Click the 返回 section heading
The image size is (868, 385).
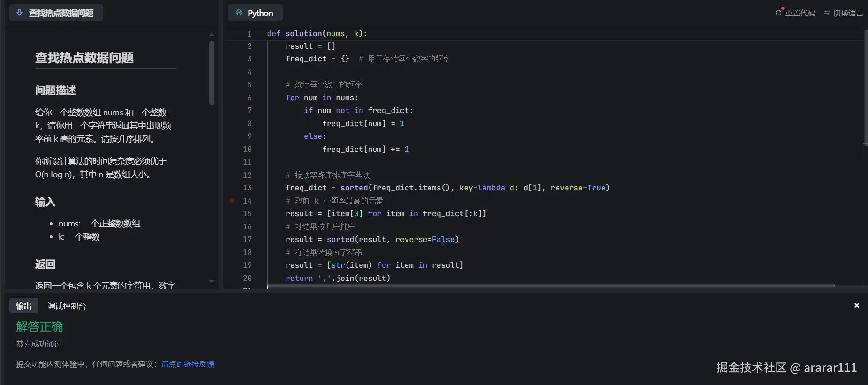click(45, 264)
